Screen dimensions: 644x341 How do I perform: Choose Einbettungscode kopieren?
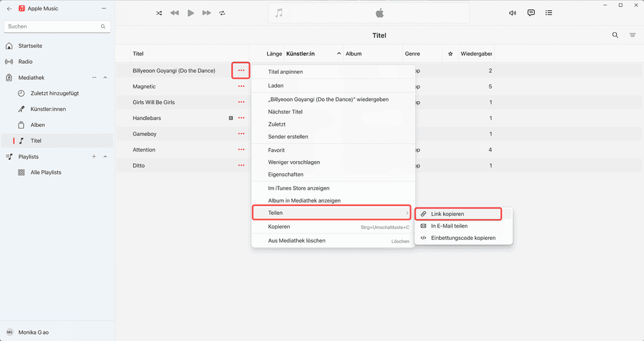pos(464,238)
